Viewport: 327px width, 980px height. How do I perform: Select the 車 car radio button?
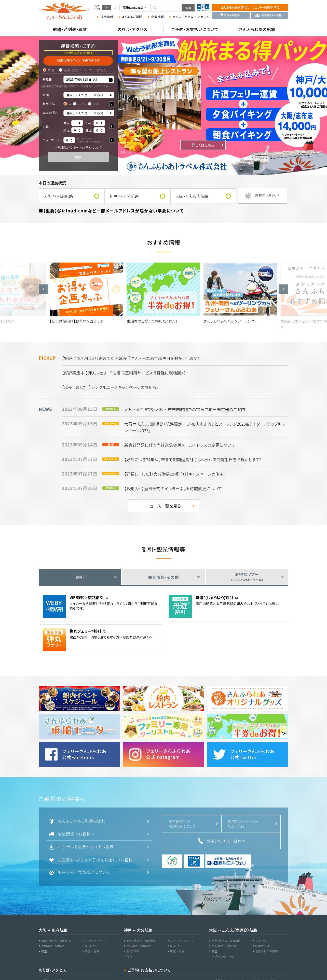[x=65, y=104]
